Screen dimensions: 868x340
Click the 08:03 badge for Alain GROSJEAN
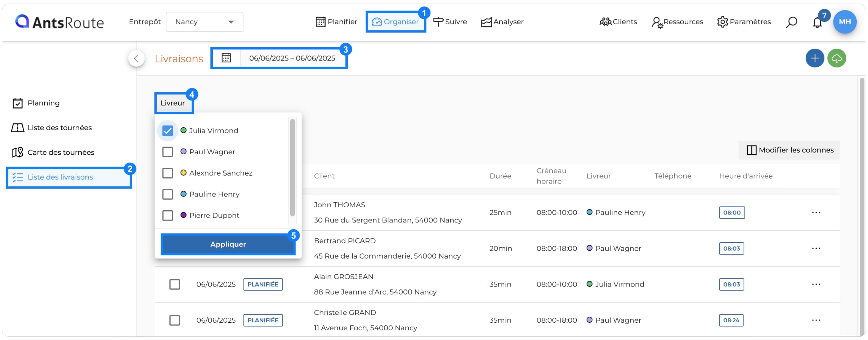731,284
